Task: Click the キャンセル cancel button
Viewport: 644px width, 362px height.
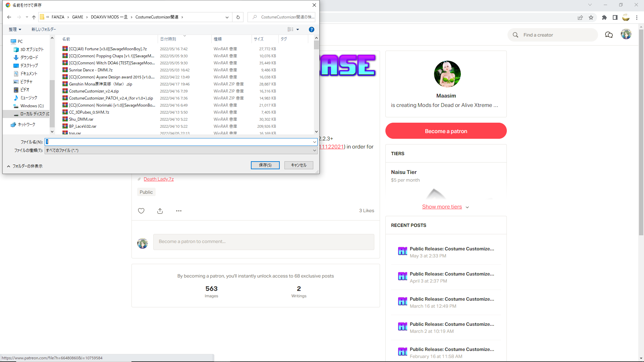Action: [x=299, y=165]
